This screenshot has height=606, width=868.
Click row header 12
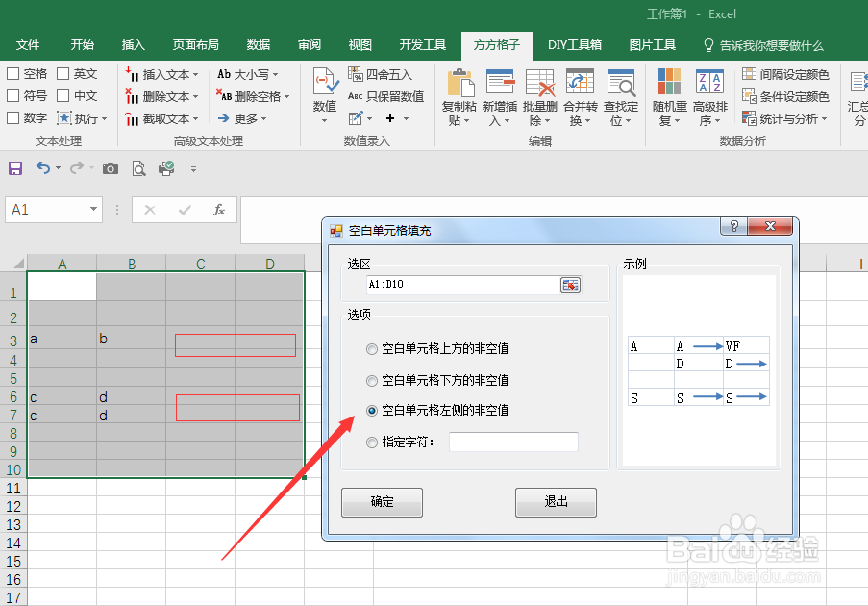click(13, 506)
